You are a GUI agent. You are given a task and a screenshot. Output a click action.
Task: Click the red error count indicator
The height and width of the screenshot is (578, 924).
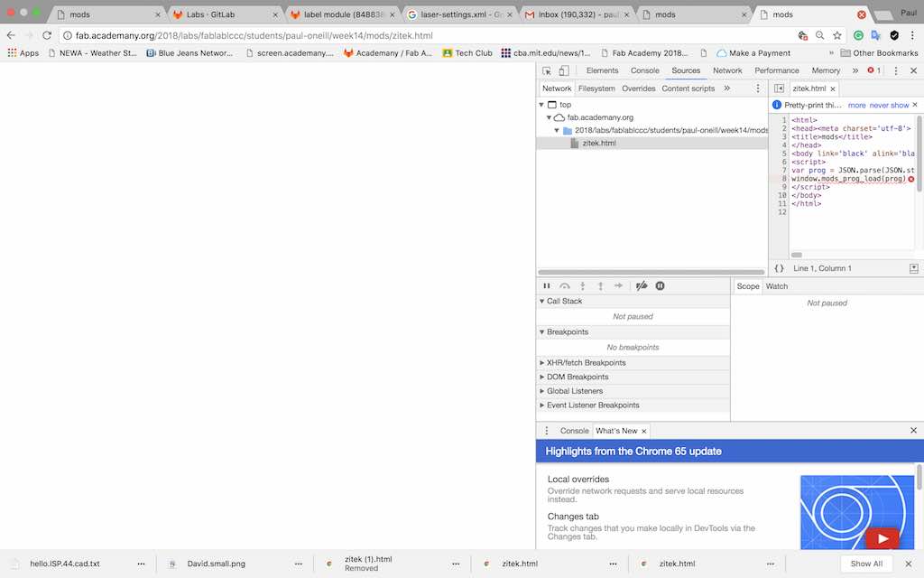click(x=873, y=70)
